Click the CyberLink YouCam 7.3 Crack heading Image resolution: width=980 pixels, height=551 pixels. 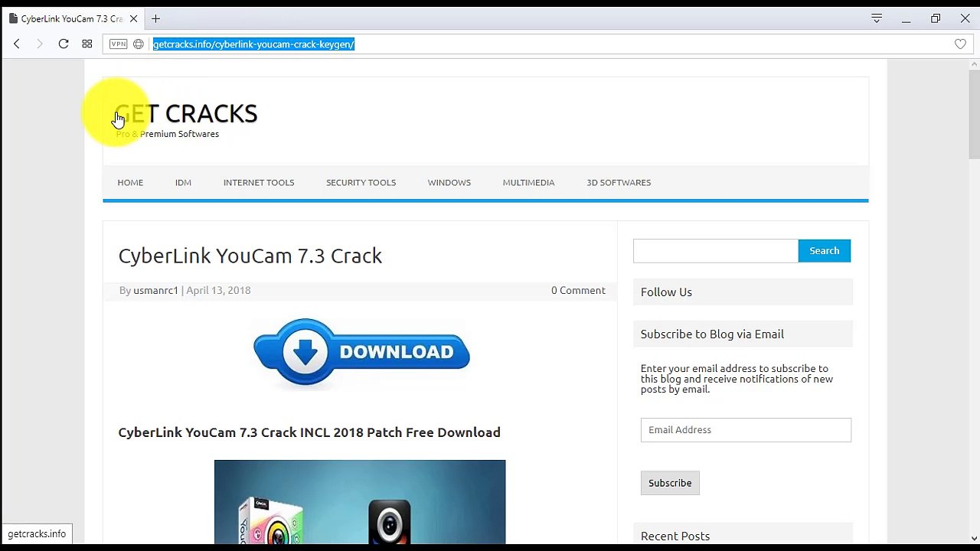tap(250, 256)
